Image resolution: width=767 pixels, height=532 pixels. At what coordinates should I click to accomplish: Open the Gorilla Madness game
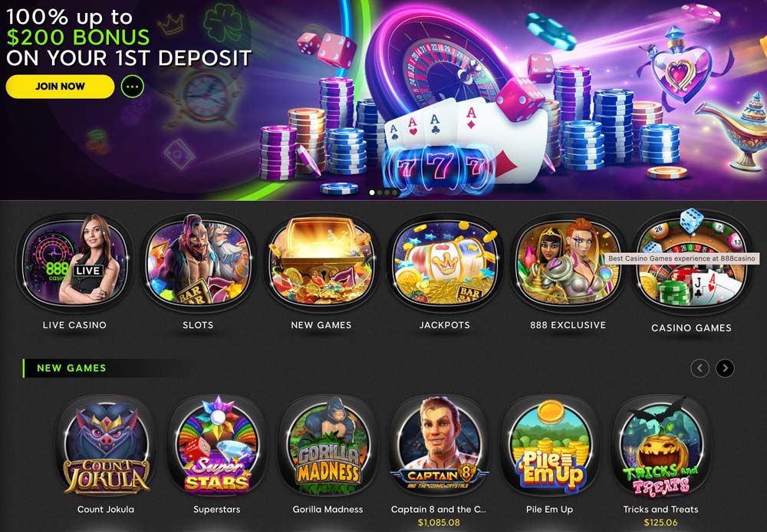(328, 446)
